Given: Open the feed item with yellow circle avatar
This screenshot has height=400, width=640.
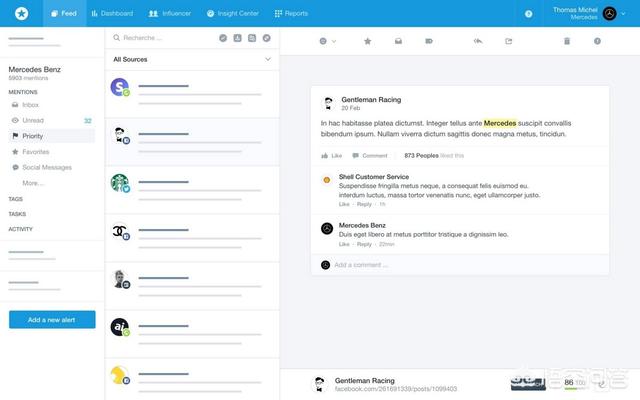Looking at the screenshot, I should click(192, 379).
